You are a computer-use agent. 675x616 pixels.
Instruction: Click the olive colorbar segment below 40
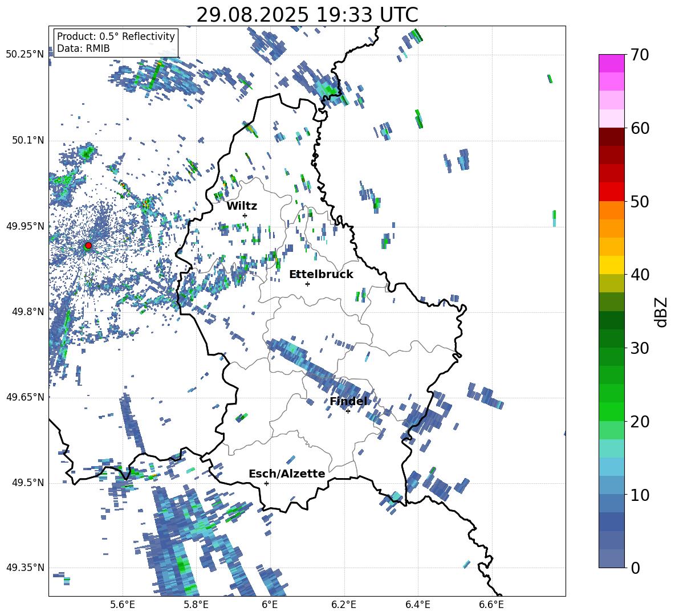(611, 283)
